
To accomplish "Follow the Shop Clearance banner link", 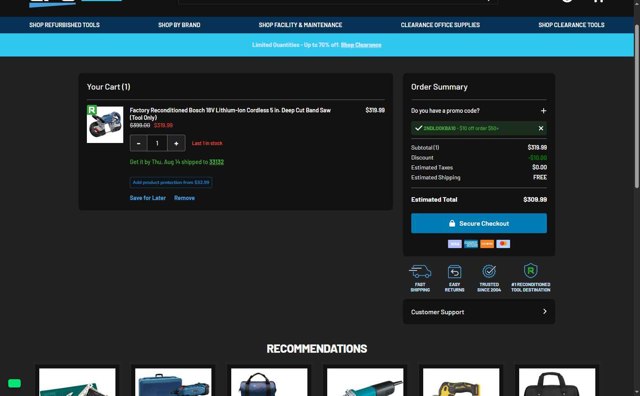I will (361, 45).
